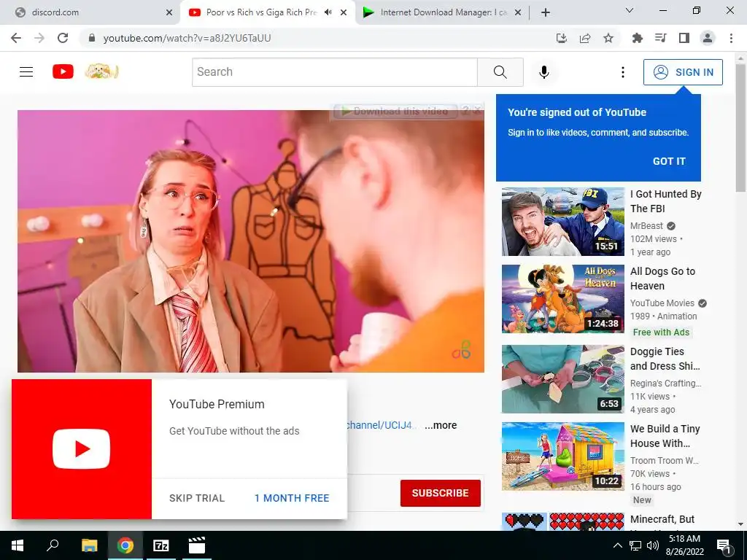Click page vertical scrollbar thumb
The height and width of the screenshot is (560, 747).
tap(740, 128)
